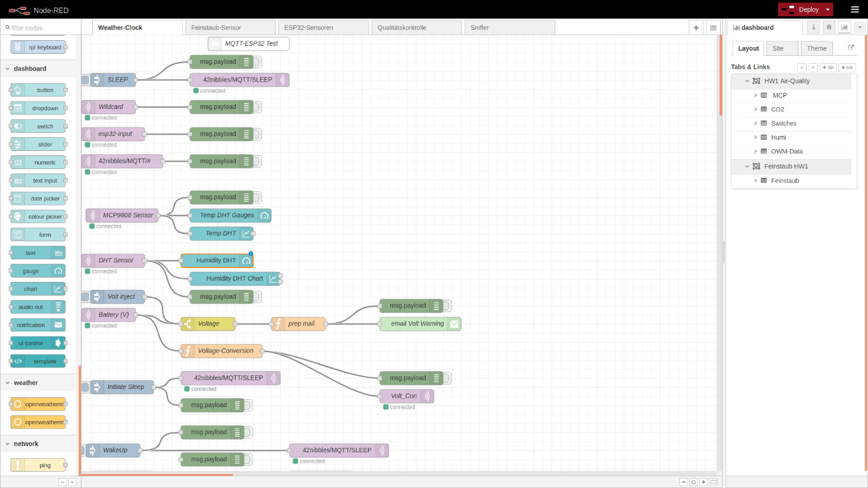Image resolution: width=868 pixels, height=488 pixels.
Task: Click the zoom in button
Action: pos(704,482)
